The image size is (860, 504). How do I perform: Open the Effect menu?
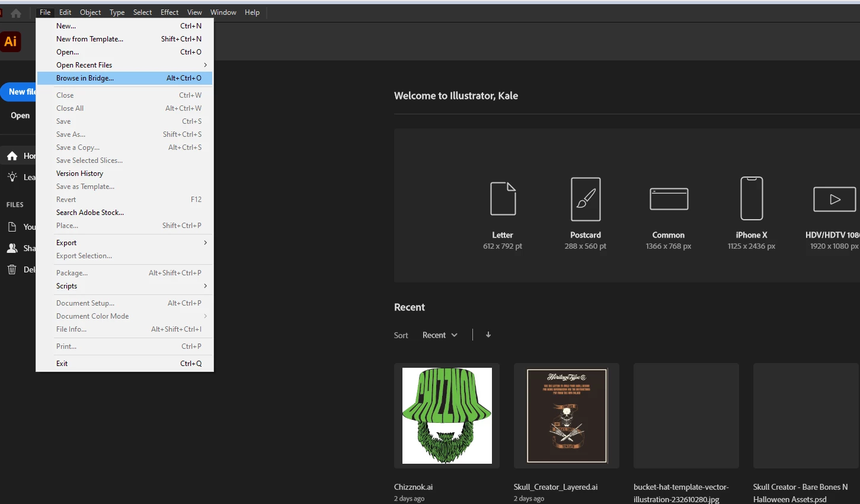tap(170, 12)
